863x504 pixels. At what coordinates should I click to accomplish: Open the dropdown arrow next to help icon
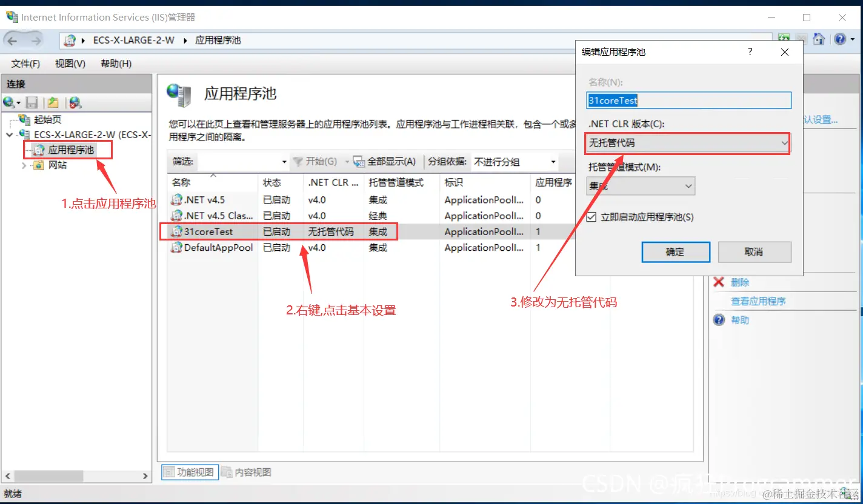click(x=852, y=39)
